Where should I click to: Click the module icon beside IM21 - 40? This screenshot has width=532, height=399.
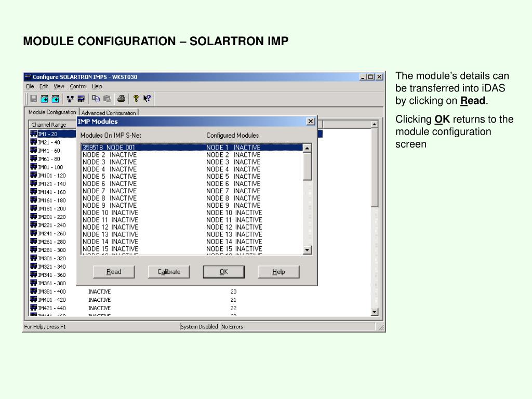34,142
